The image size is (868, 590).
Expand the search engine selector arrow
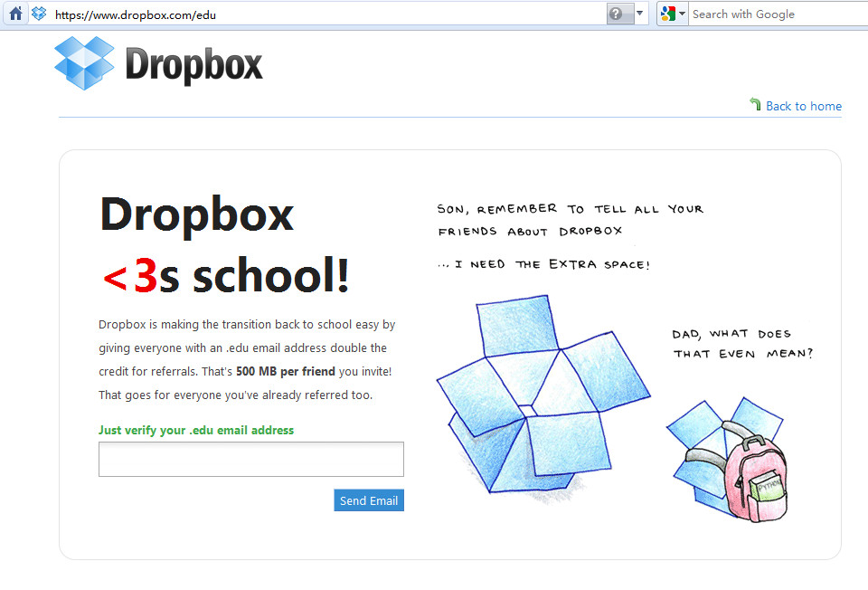tap(682, 14)
